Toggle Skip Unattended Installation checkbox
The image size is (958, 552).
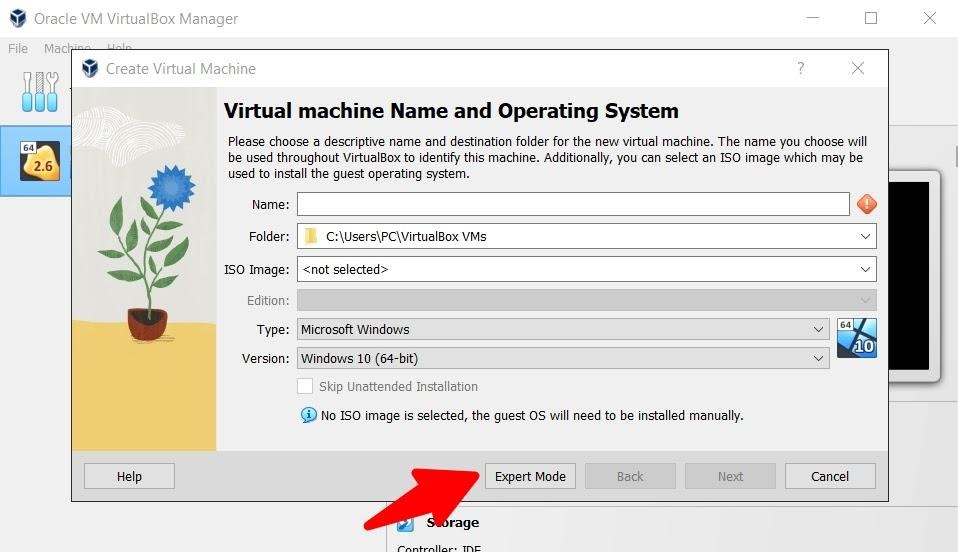pyautogui.click(x=306, y=387)
